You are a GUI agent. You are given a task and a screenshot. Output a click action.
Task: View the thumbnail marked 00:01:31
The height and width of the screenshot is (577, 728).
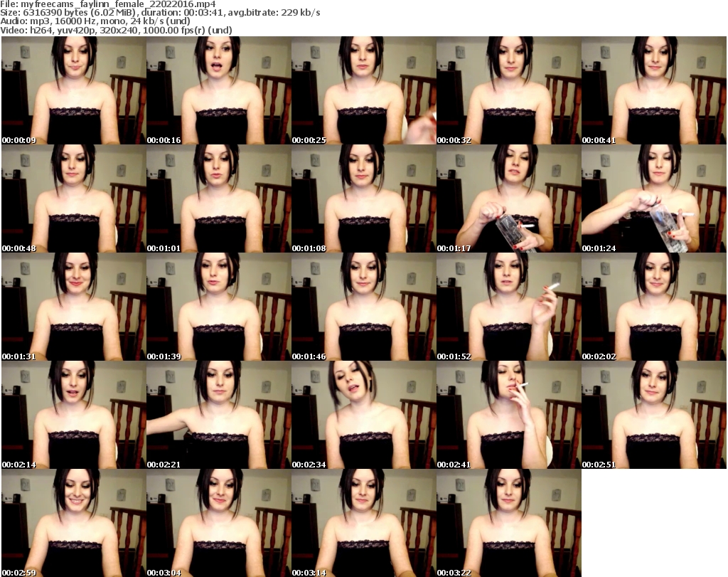click(x=74, y=307)
